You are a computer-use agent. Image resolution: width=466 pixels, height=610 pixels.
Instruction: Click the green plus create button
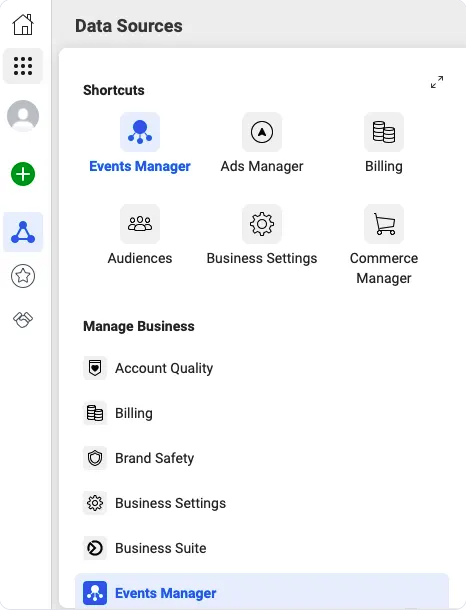click(x=23, y=174)
